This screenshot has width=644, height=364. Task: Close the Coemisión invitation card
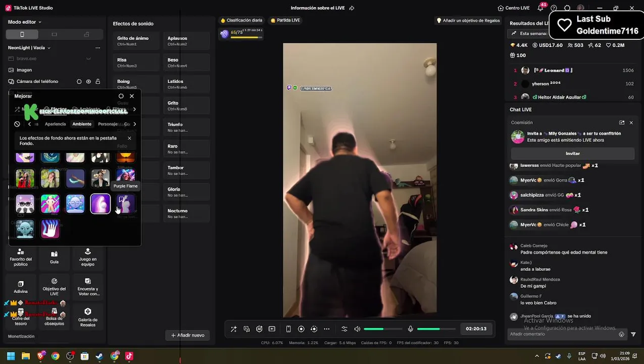tap(631, 122)
